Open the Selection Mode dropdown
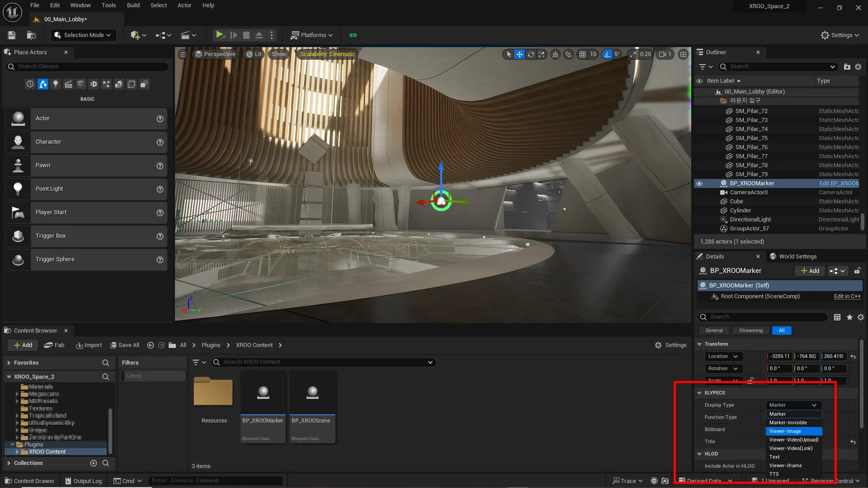Screen dimensions: 868x488 tap(84, 35)
